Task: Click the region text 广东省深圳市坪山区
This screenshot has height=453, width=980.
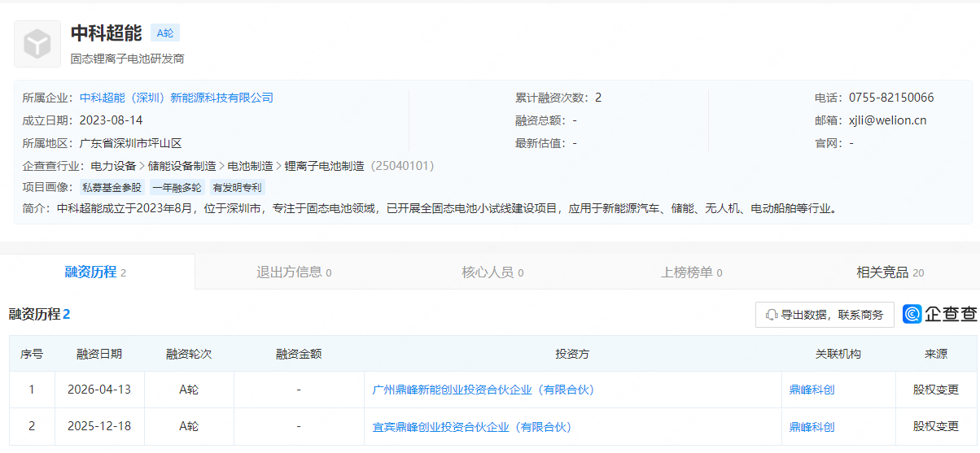Action: (130, 143)
